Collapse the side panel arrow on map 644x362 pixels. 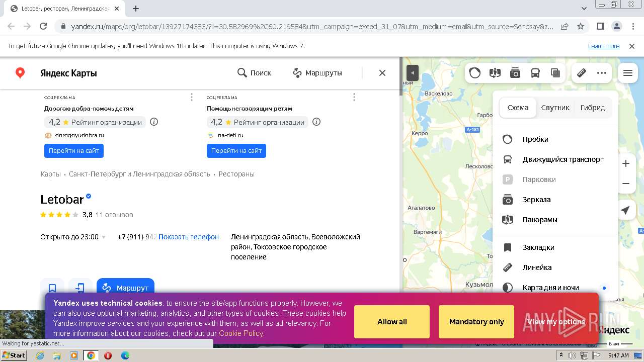pyautogui.click(x=413, y=73)
